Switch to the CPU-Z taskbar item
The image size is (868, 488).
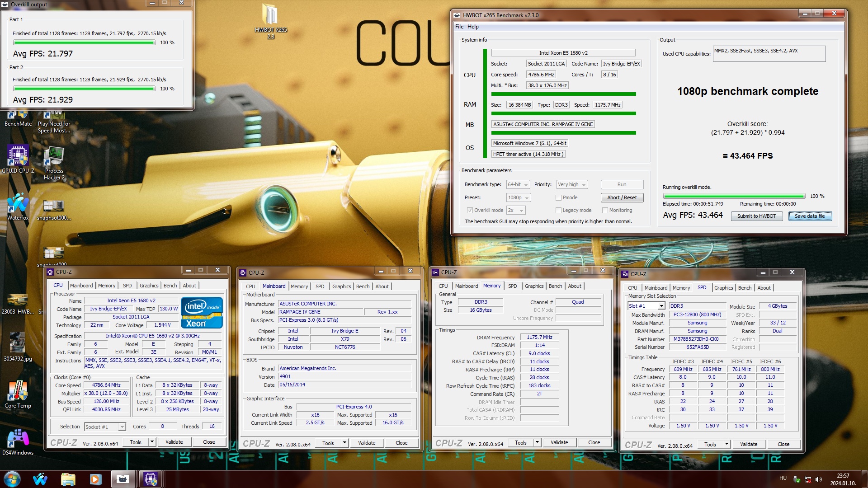pos(151,479)
